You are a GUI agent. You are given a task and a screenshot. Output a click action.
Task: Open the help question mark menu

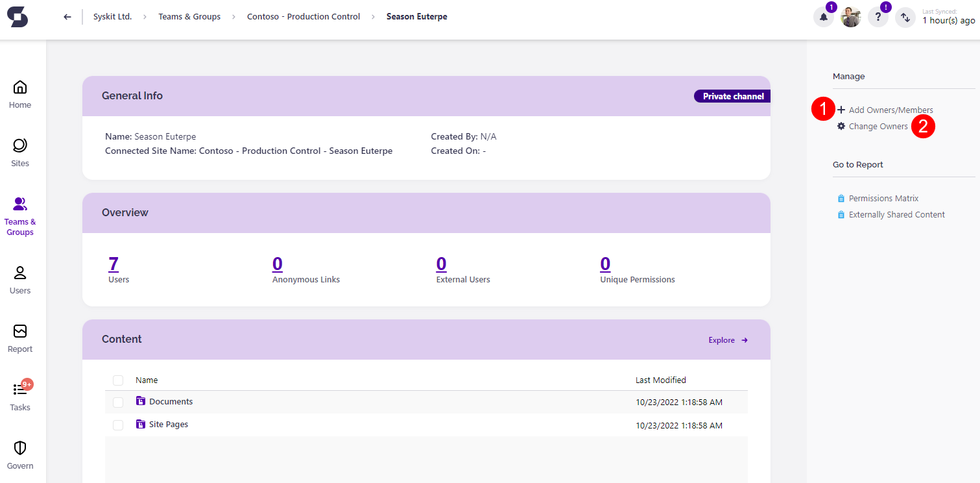(x=878, y=17)
